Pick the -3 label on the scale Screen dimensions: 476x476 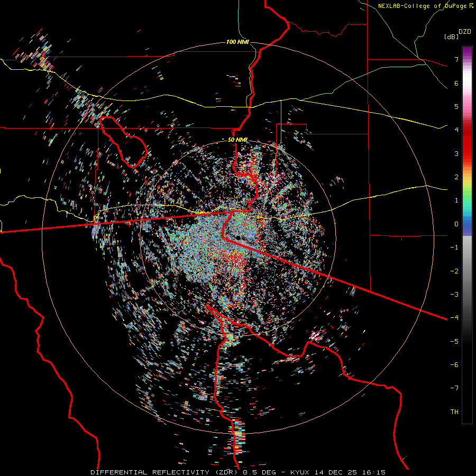click(x=454, y=295)
